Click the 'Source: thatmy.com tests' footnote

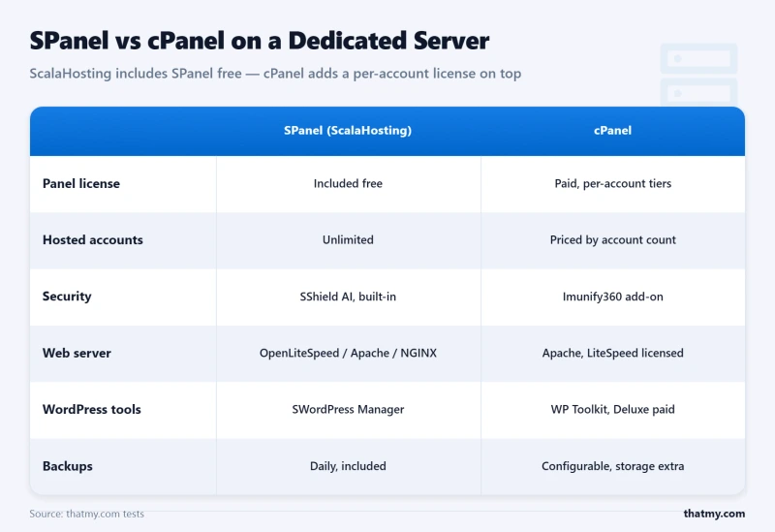pos(86,514)
